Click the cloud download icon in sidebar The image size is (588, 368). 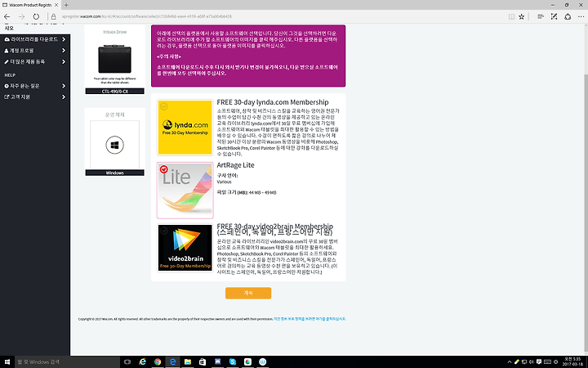coord(7,39)
